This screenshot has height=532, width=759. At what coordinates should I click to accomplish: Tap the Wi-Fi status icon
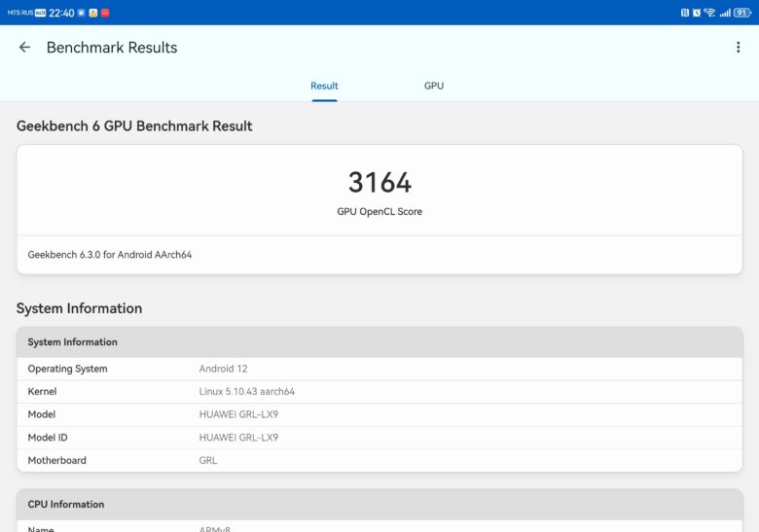coord(709,13)
